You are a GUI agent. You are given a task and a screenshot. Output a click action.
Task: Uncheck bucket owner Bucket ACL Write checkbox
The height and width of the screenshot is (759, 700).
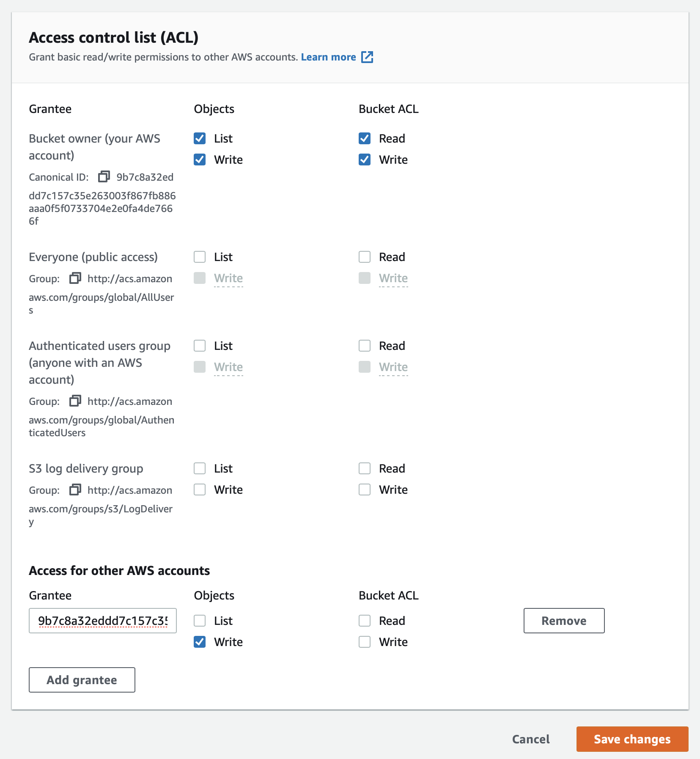[365, 159]
